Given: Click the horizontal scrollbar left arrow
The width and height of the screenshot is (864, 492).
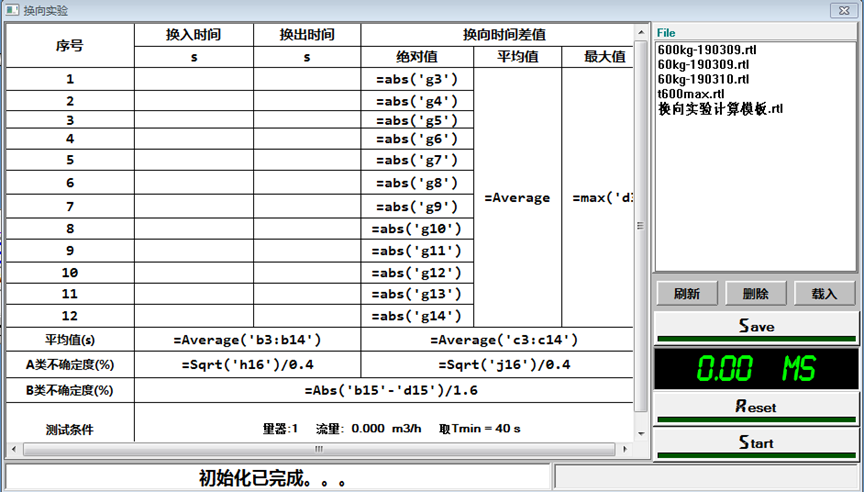Looking at the screenshot, I should click(x=10, y=449).
